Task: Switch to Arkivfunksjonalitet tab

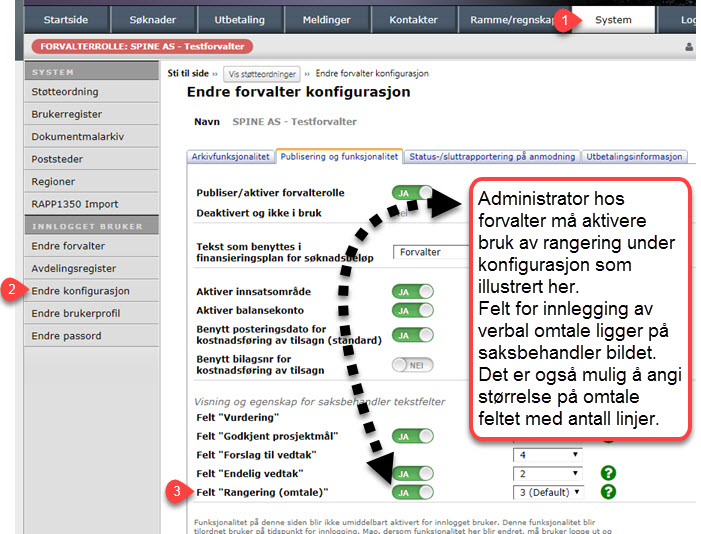Action: 230,157
